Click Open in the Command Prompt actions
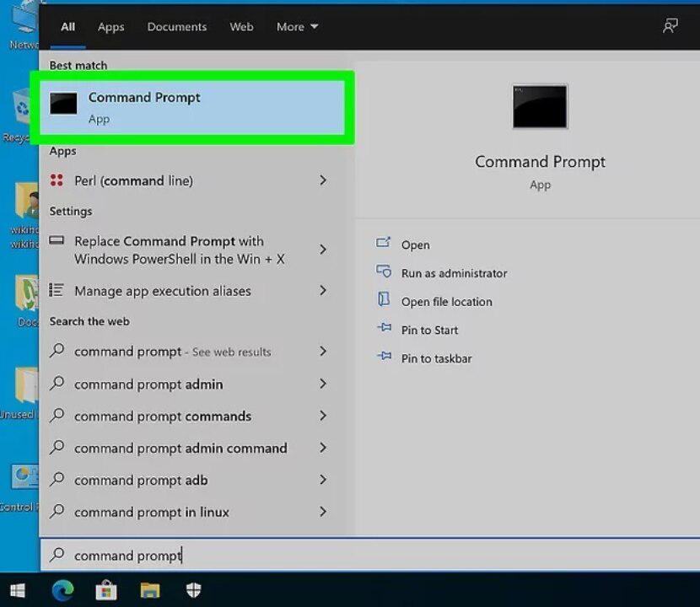The image size is (700, 607). (415, 245)
